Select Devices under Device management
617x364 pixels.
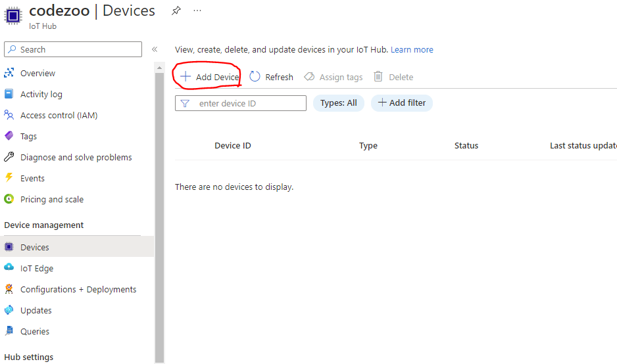(x=35, y=247)
